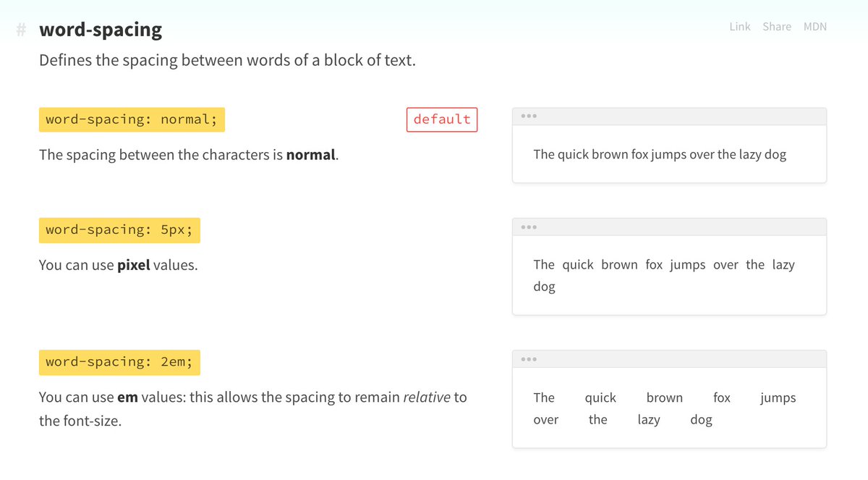Viewport: 868px width, 480px height.
Task: Click the Share link
Action: [x=776, y=27]
